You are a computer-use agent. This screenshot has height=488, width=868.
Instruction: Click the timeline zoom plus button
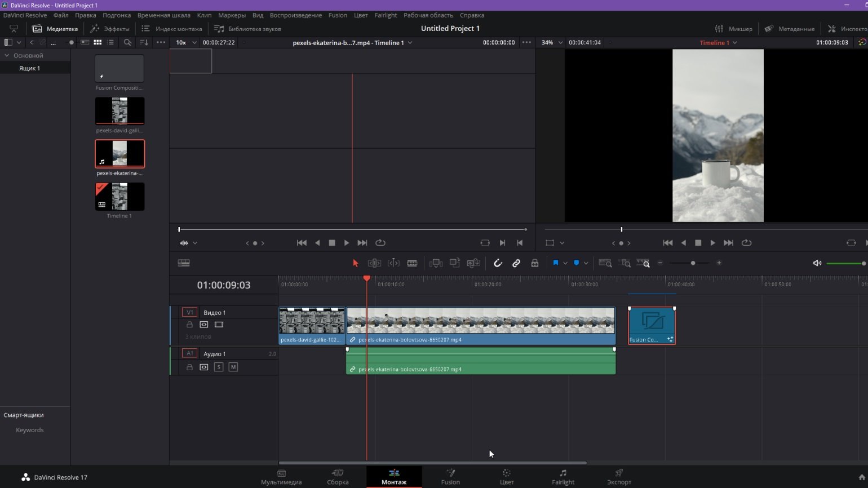click(x=719, y=263)
